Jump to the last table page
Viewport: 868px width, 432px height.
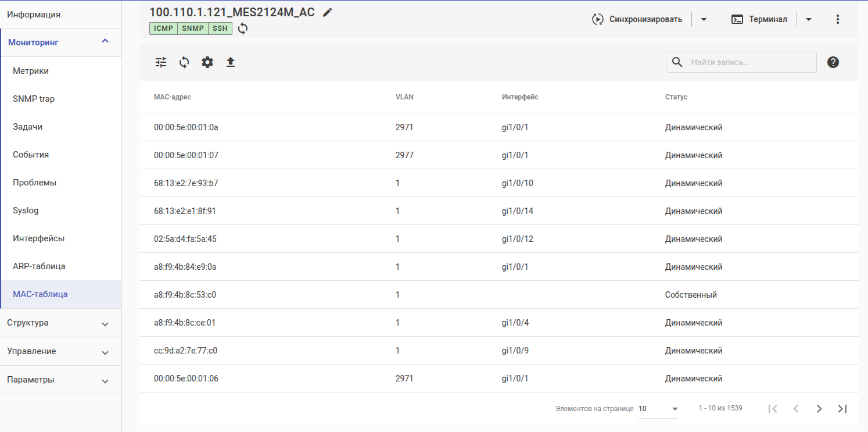pos(842,409)
